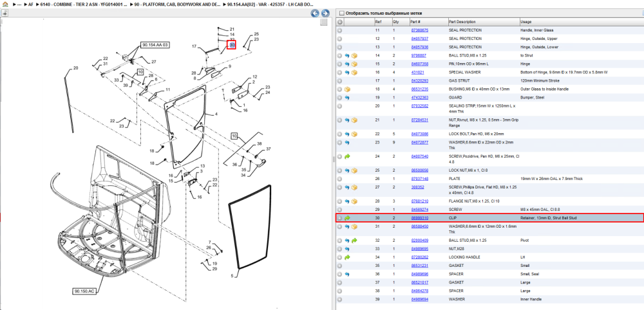644x310 pixels.
Task: Click blue supersession arrow for ref 14
Action: (347, 55)
